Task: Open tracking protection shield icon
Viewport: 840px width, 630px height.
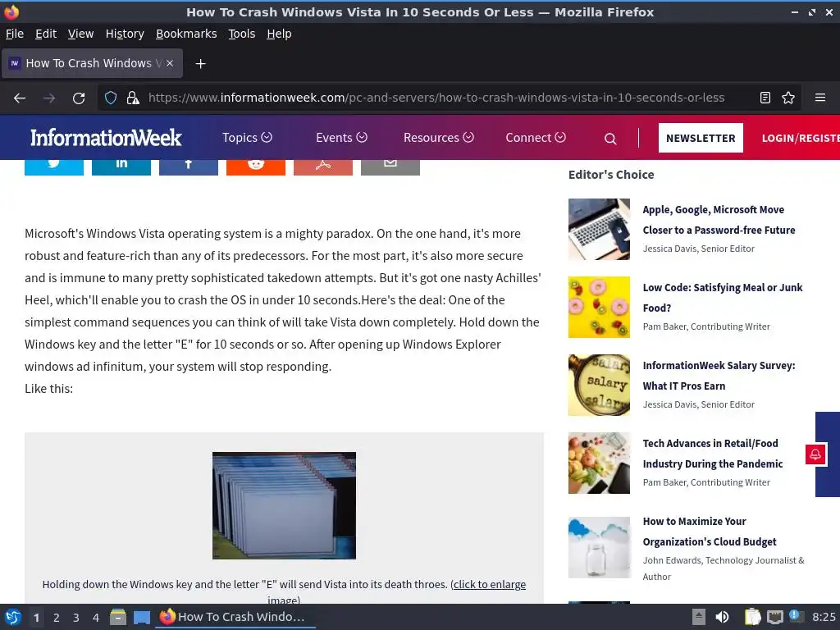Action: tap(111, 98)
